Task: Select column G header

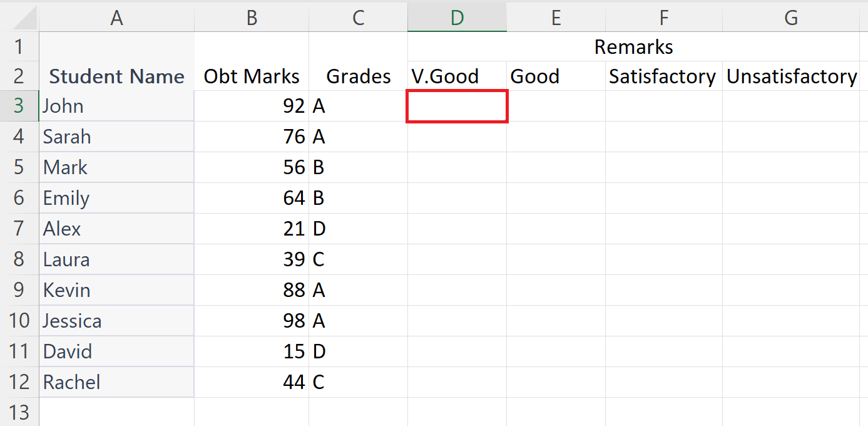Action: pyautogui.click(x=790, y=18)
